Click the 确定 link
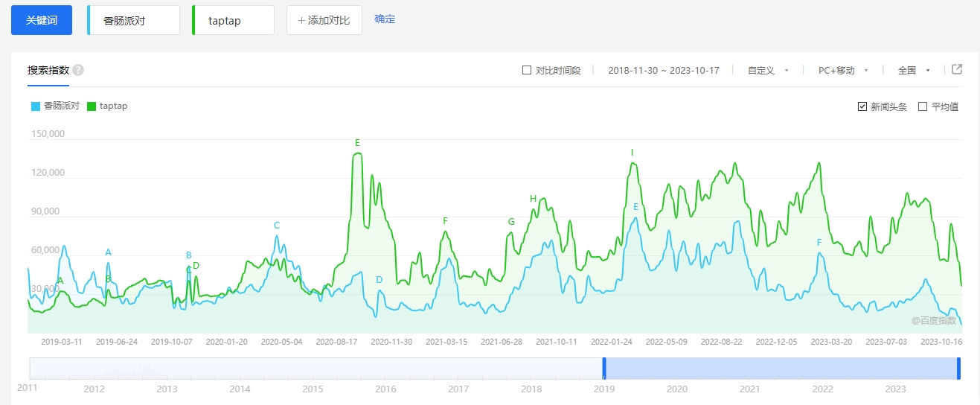Screen dimensions: 980x405 click(385, 19)
